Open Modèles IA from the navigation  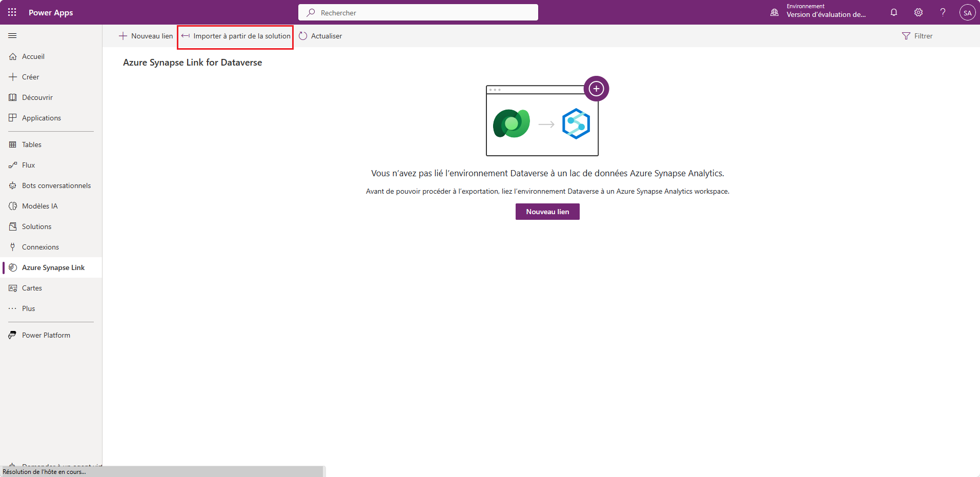39,206
